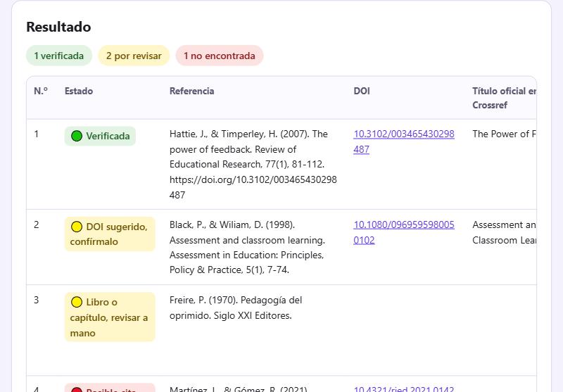The image size is (563, 392).
Task: Click the 'N.º' column header
Action: (41, 91)
